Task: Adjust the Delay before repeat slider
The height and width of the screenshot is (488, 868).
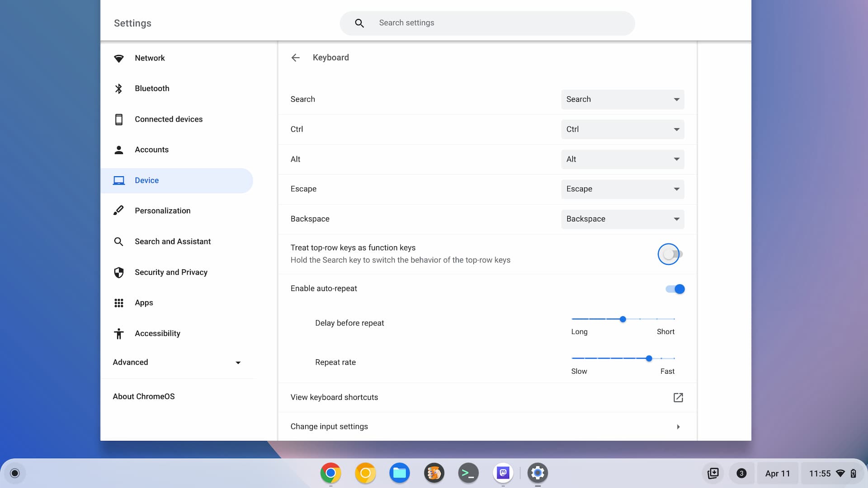Action: pos(623,319)
